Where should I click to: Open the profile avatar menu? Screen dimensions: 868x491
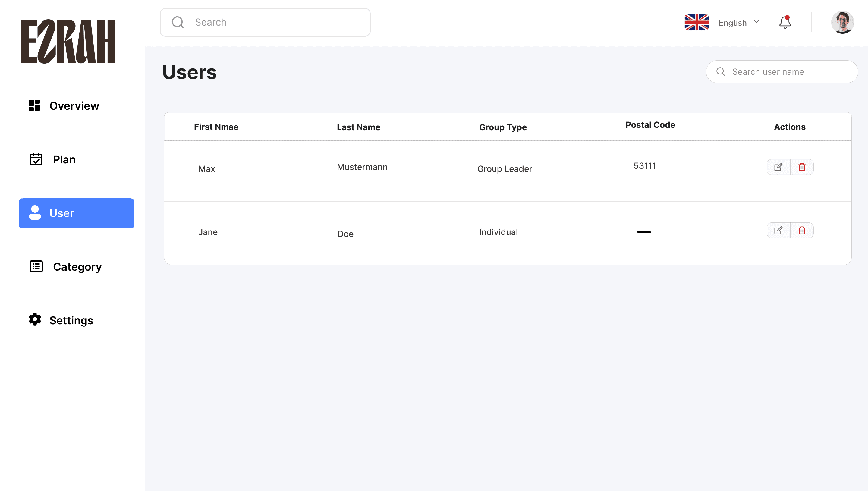(x=842, y=22)
